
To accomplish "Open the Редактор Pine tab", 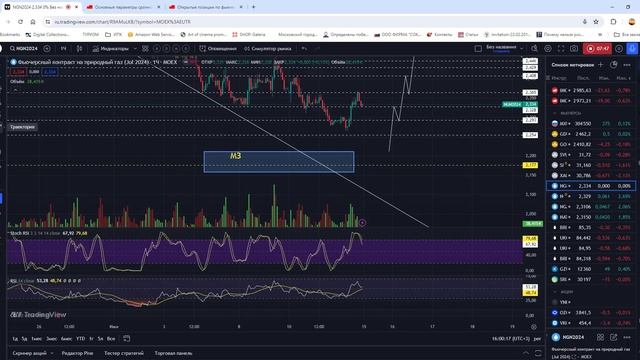I will click(x=78, y=353).
